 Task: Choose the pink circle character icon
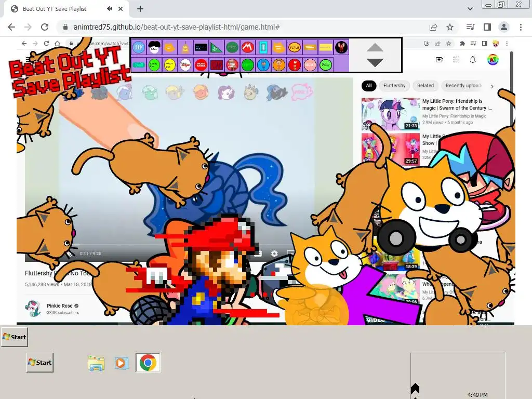[310, 65]
